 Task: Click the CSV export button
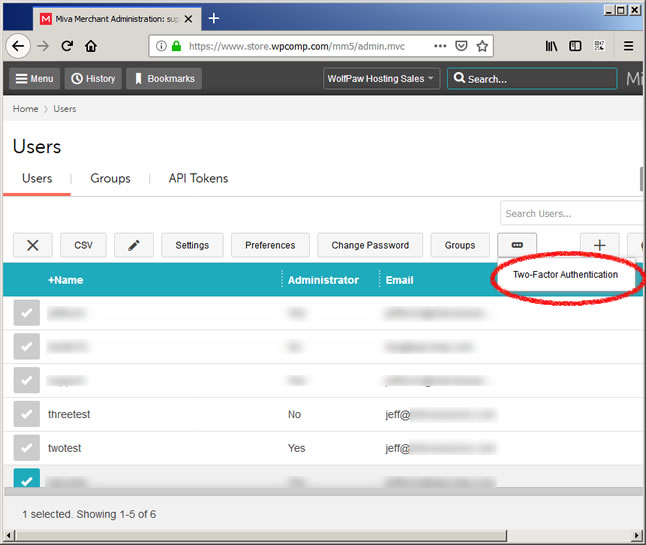click(x=83, y=245)
